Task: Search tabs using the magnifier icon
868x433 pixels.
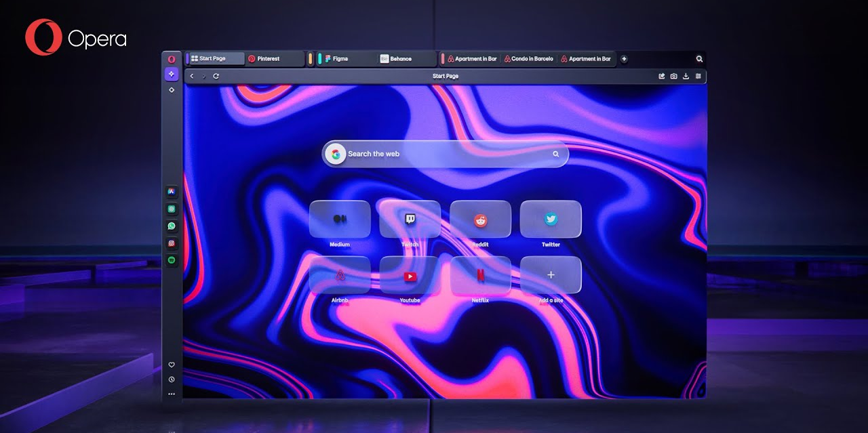Action: point(699,59)
